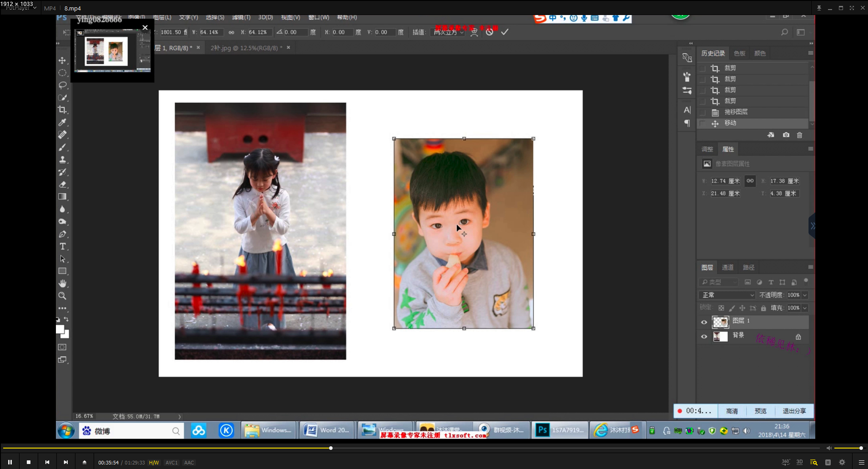This screenshot has width=868, height=469.
Task: Open the 选择(S) menu
Action: point(215,17)
